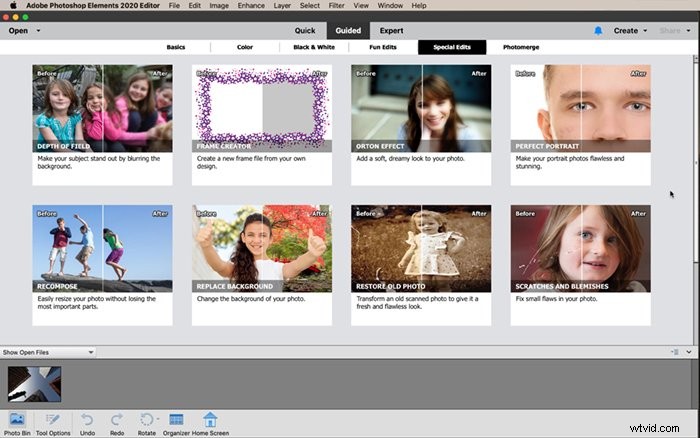Screen dimensions: 700x438
Task: Open the Create dropdown menu
Action: coord(629,31)
